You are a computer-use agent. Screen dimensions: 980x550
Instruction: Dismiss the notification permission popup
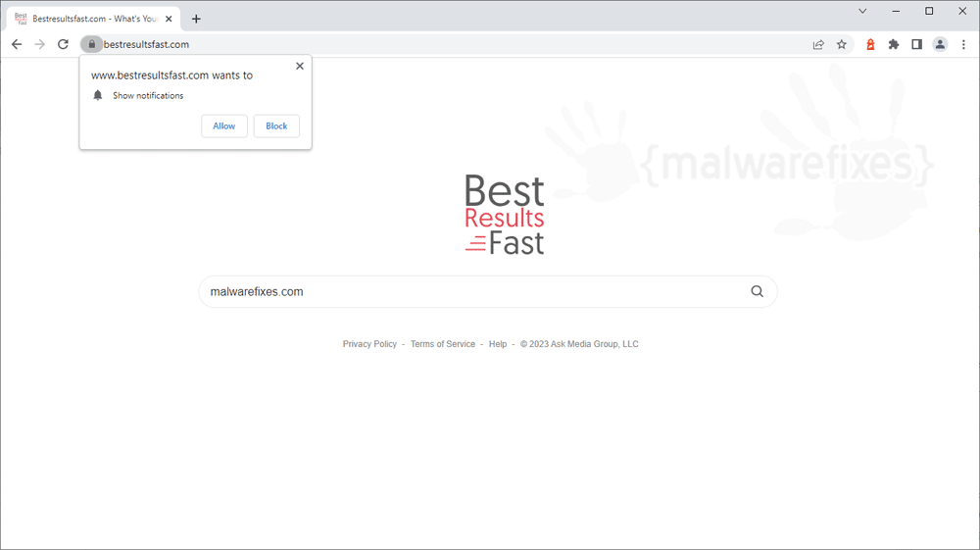(300, 66)
